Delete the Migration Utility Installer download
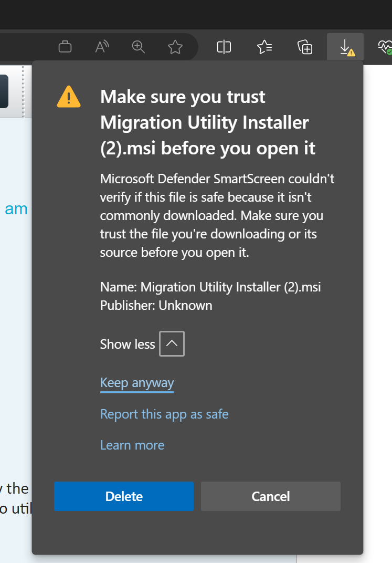Image resolution: width=392 pixels, height=563 pixels. (124, 496)
